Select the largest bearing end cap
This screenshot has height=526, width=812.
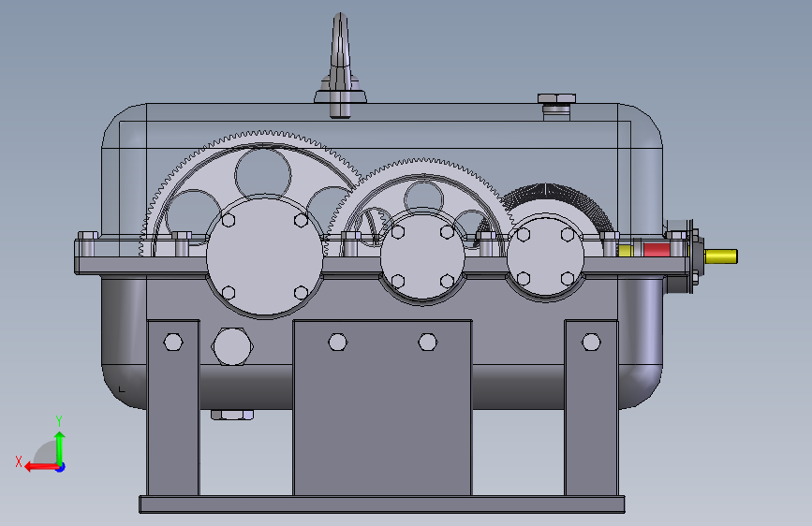point(265,256)
